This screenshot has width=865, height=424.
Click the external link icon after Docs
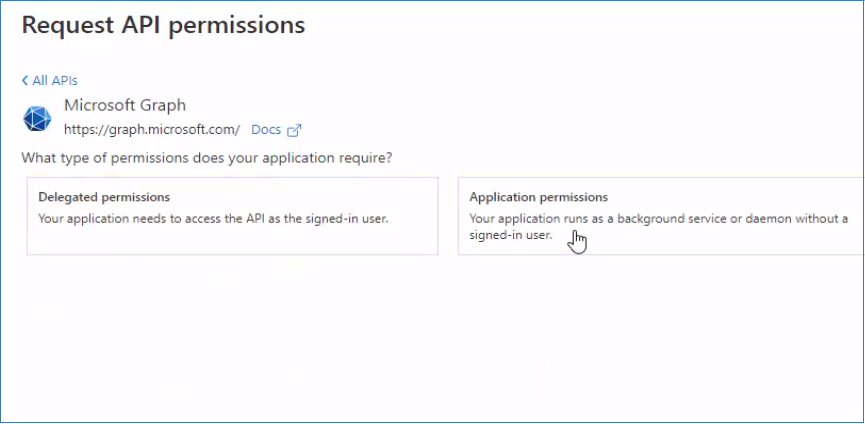pyautogui.click(x=294, y=130)
